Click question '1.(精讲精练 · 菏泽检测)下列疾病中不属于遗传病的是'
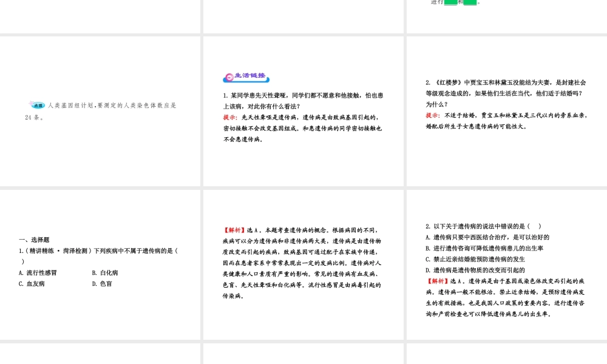The width and height of the screenshot is (607, 364). [98, 251]
